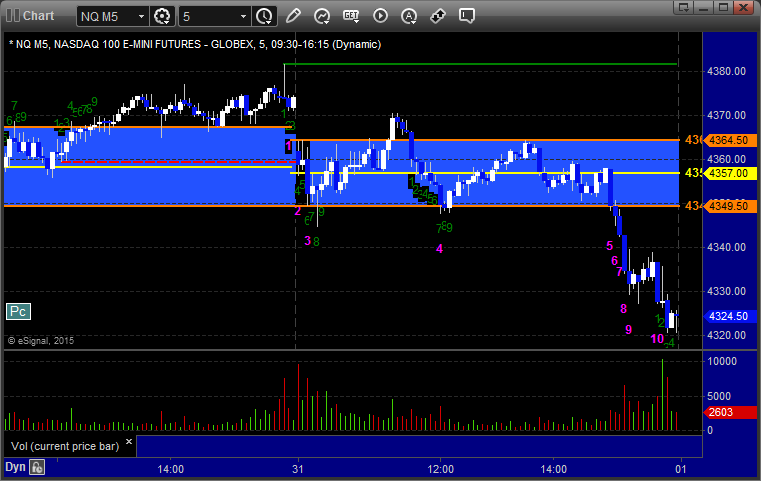The height and width of the screenshot is (481, 761).
Task: Click the eSignal 2015 copyright text
Action: (41, 341)
